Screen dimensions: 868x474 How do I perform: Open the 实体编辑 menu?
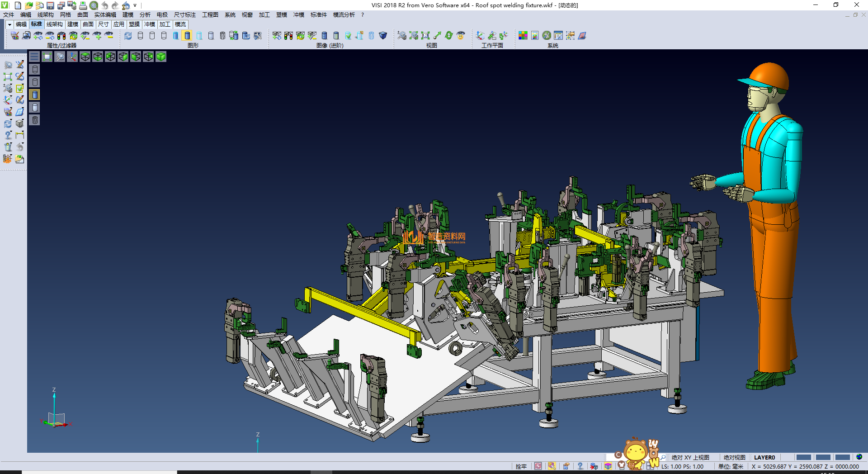pos(105,15)
